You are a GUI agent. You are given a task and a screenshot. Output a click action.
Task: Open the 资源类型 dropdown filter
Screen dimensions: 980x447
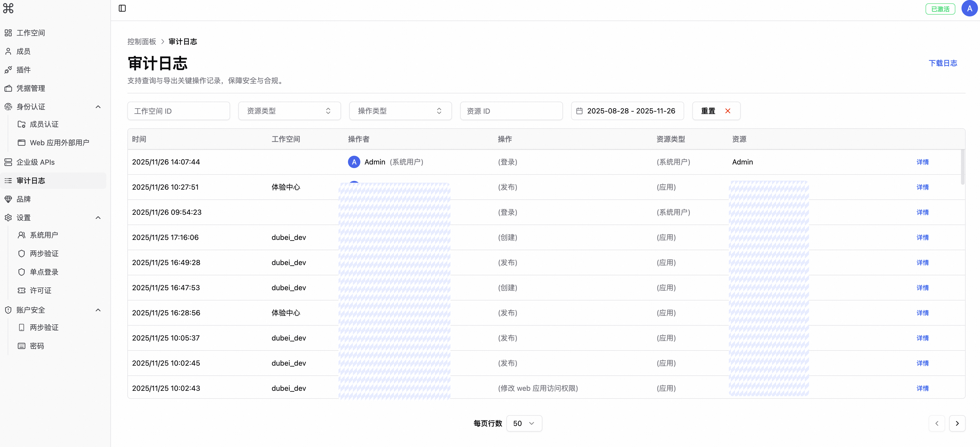tap(289, 111)
